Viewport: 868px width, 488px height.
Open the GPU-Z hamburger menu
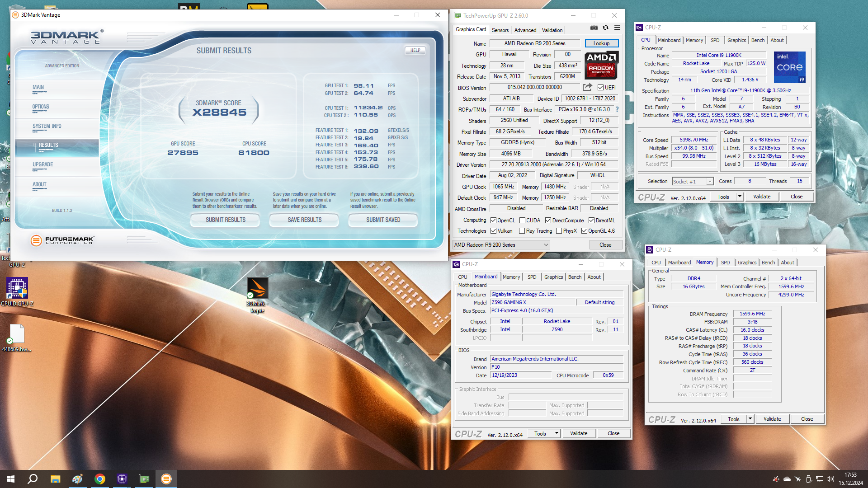point(617,28)
